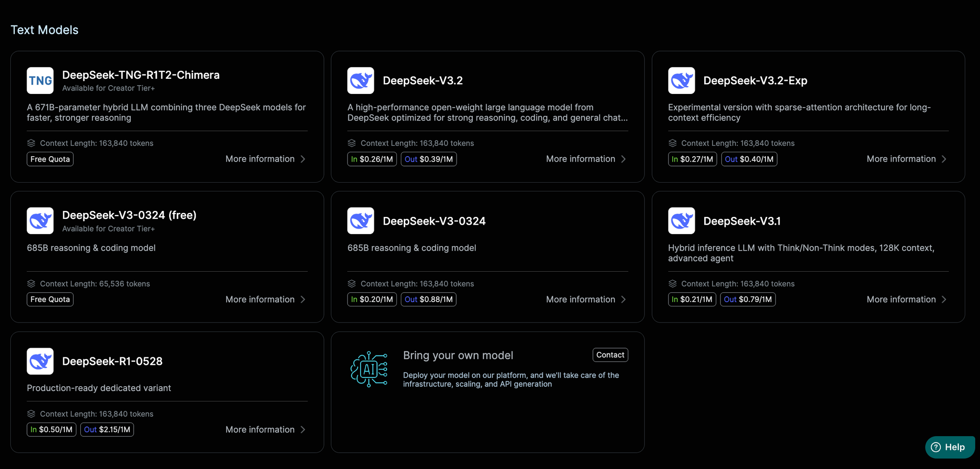Viewport: 980px width, 469px height.
Task: Click the Free Quota badge on the Chimera card
Action: tap(50, 159)
